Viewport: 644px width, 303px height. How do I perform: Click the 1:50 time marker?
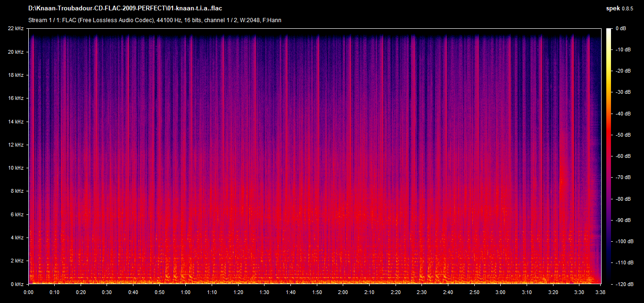click(317, 292)
